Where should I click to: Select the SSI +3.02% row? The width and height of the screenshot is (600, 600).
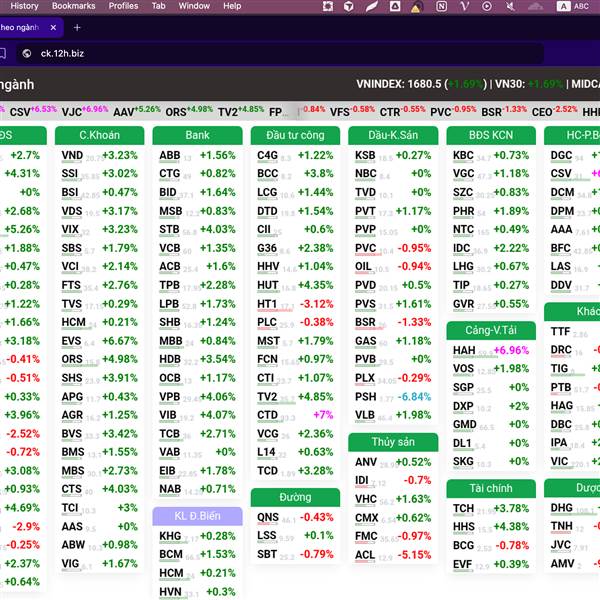click(x=99, y=174)
